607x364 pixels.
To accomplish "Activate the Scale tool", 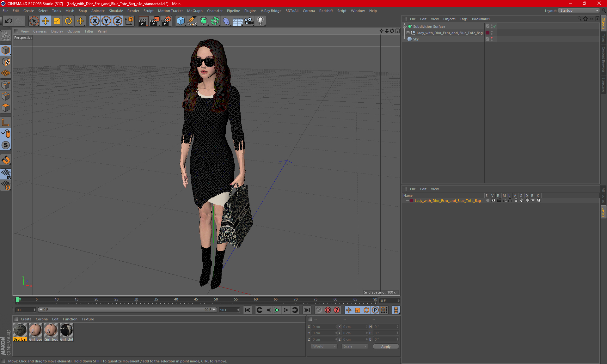I will (57, 21).
